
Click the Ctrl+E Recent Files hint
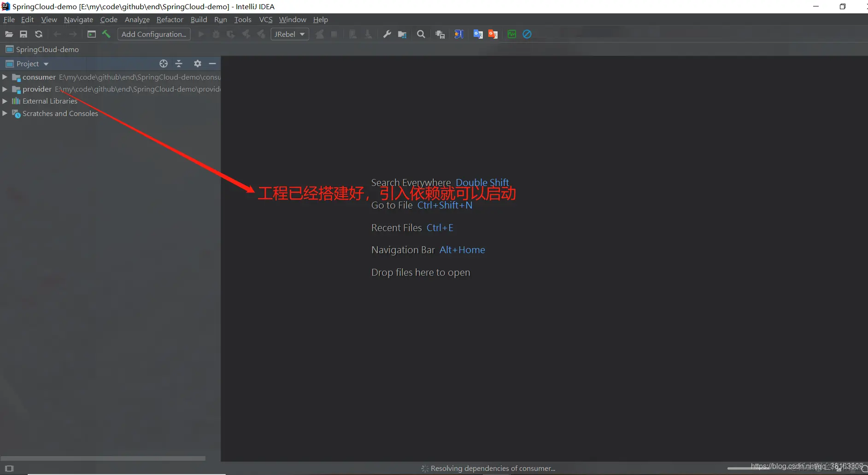coord(440,227)
